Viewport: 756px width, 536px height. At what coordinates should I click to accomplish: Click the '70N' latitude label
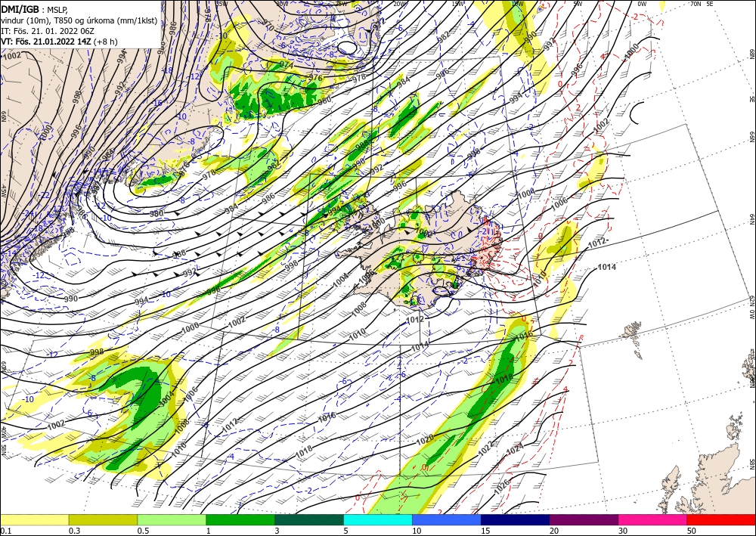(x=696, y=4)
